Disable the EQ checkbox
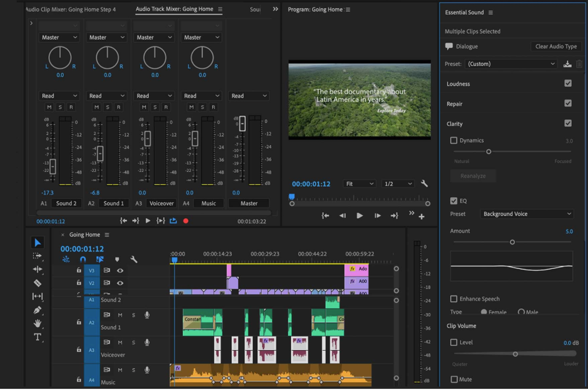The width and height of the screenshot is (588, 391). point(454,201)
